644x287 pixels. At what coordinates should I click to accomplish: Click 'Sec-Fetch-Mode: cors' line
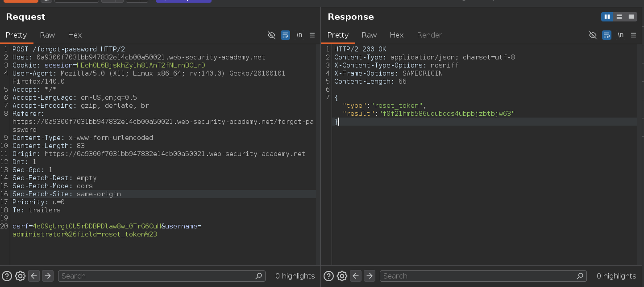coord(53,186)
